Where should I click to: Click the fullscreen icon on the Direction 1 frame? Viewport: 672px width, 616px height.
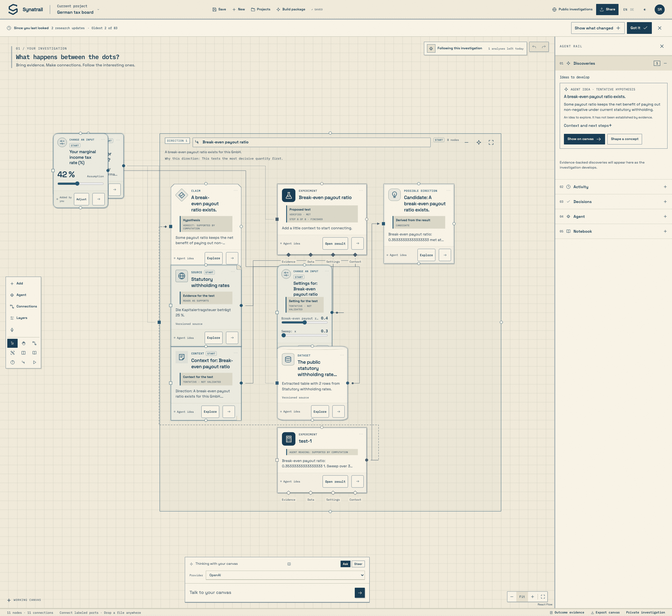coord(491,142)
